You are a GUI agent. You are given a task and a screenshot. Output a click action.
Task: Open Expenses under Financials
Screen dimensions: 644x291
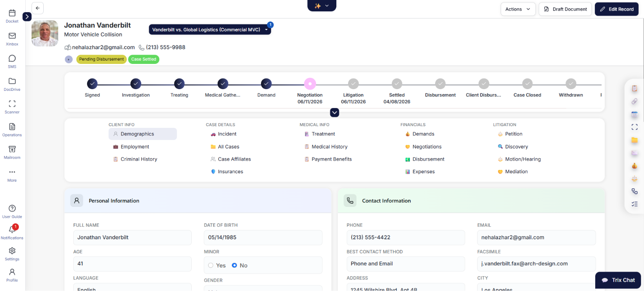pyautogui.click(x=420, y=172)
